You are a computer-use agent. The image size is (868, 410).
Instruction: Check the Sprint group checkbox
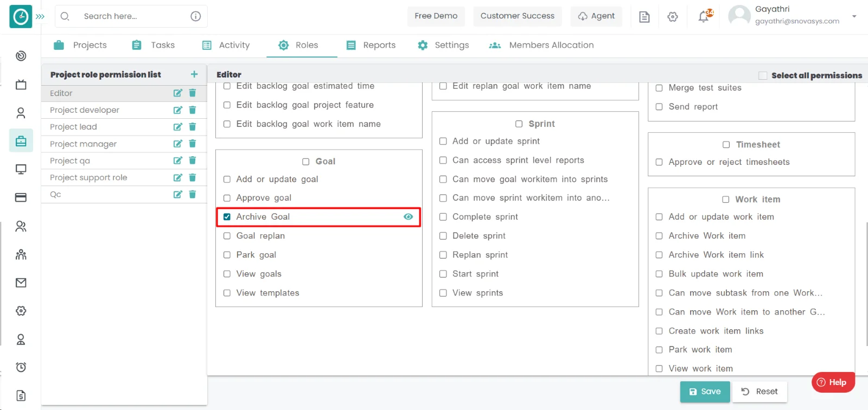pyautogui.click(x=519, y=124)
